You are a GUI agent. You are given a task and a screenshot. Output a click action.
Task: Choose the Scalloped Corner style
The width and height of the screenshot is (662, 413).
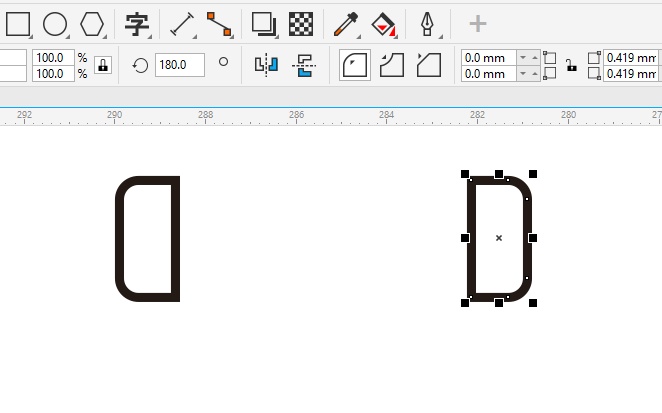click(392, 65)
